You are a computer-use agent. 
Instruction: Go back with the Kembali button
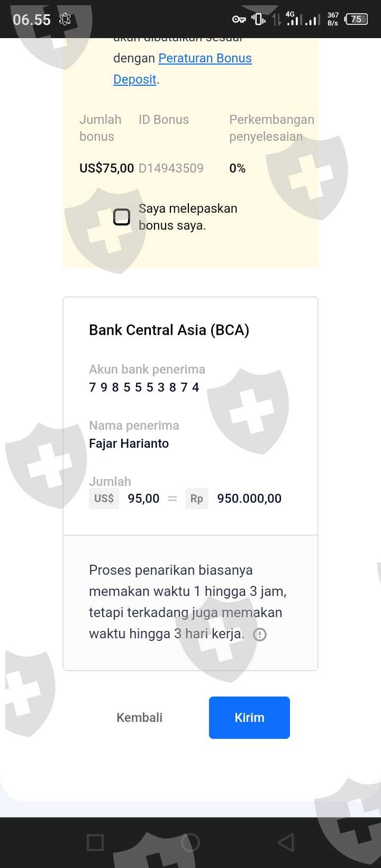point(139,718)
